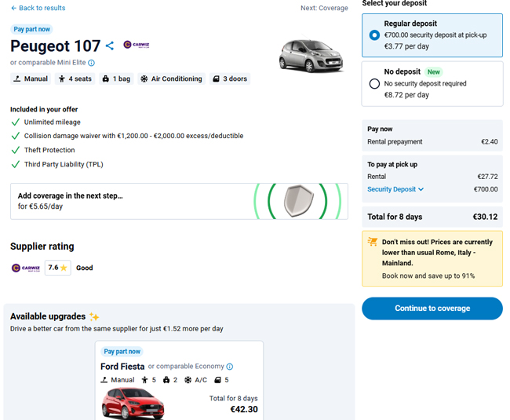Click the Rental prepayment €2.40 value
The height and width of the screenshot is (420, 510).
click(x=490, y=142)
